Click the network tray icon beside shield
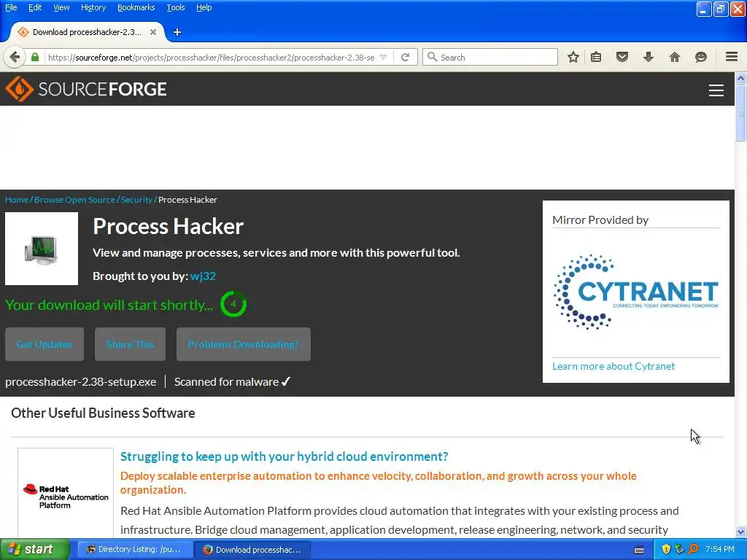 point(679,549)
